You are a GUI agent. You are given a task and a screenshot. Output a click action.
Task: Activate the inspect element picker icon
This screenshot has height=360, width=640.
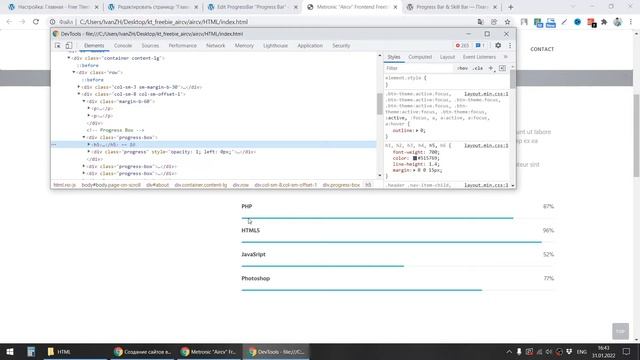click(x=58, y=46)
